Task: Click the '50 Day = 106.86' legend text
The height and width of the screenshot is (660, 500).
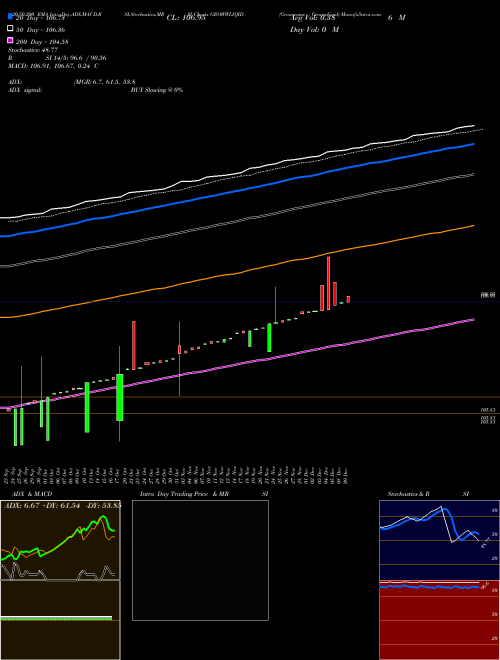Action: pos(40,30)
